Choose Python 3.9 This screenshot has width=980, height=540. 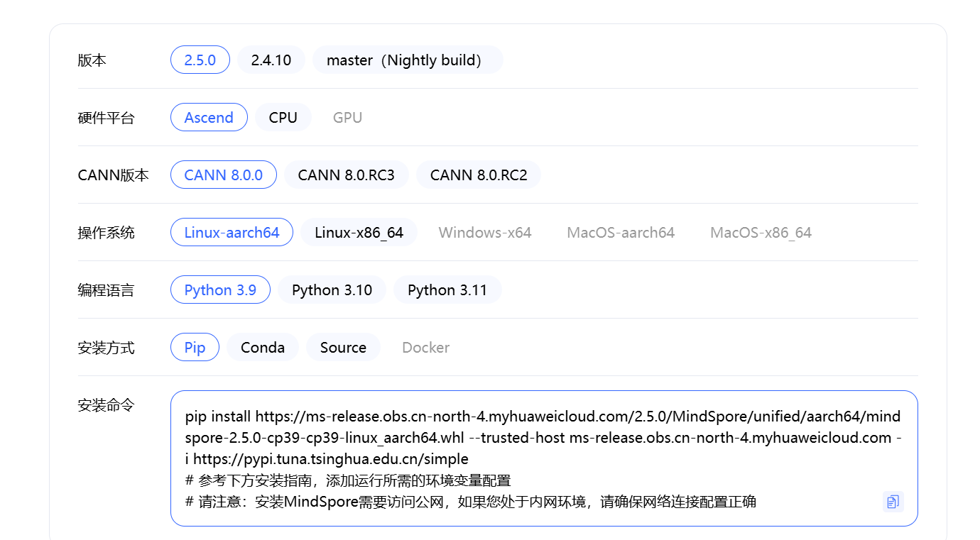[x=220, y=290]
